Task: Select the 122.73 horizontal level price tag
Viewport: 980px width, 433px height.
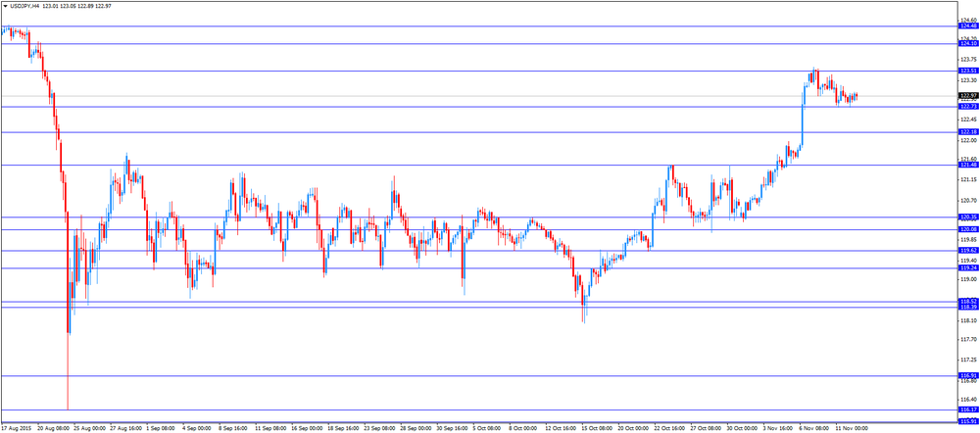Action: (969, 107)
